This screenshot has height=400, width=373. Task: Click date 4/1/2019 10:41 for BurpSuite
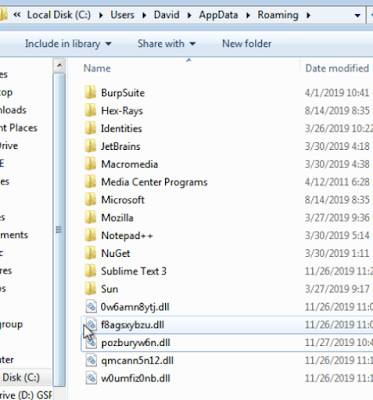click(337, 93)
